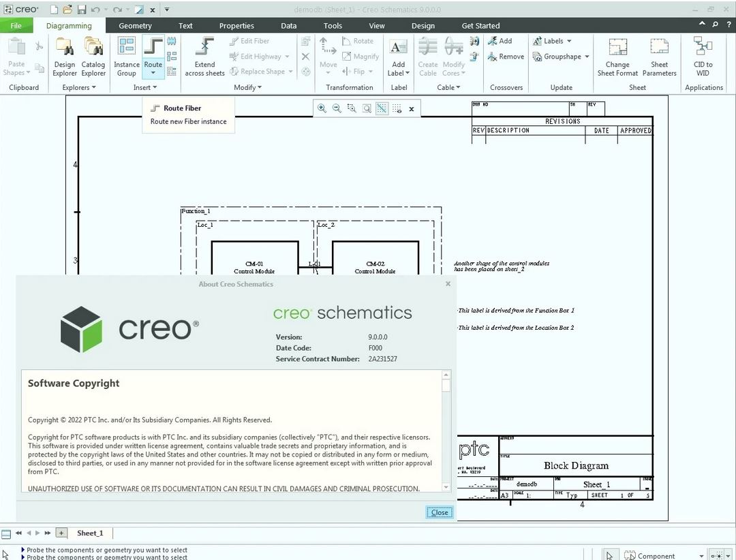736x560 pixels.
Task: Click Extend across sheets
Action: [x=204, y=57]
